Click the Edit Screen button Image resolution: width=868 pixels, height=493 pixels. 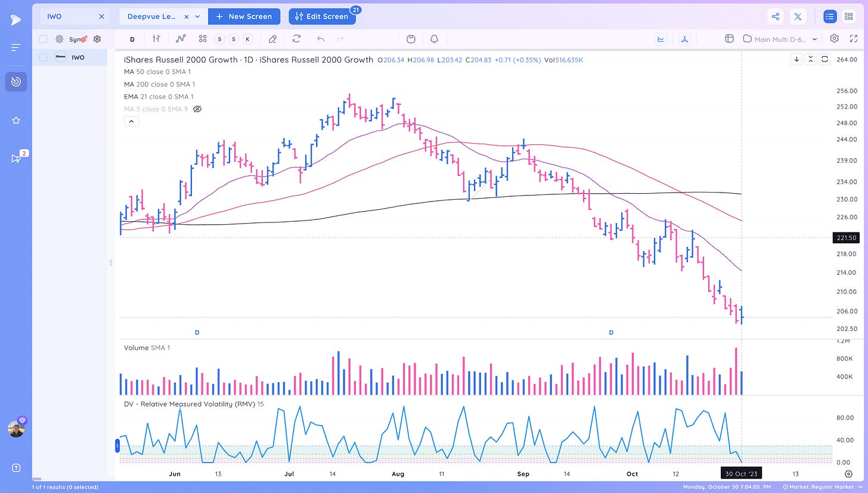click(322, 17)
